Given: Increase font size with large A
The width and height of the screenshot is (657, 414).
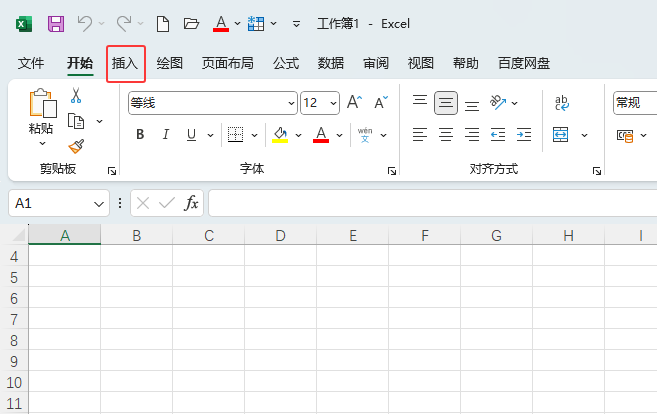Looking at the screenshot, I should coord(354,102).
